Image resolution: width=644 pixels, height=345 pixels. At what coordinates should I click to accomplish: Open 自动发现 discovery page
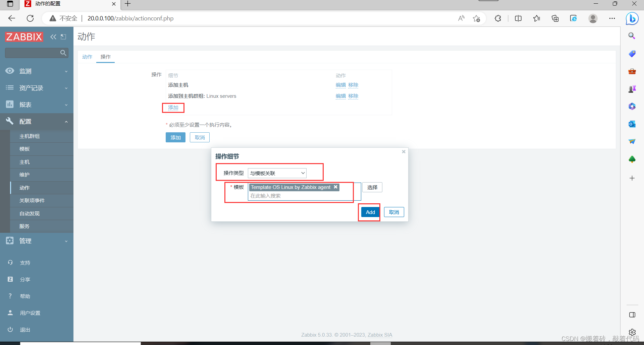(30, 213)
